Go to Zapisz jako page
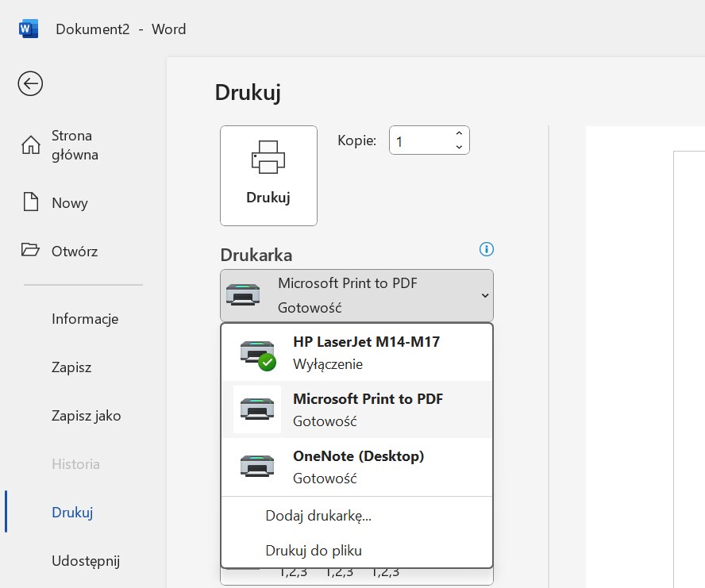The image size is (705, 588). 86,416
